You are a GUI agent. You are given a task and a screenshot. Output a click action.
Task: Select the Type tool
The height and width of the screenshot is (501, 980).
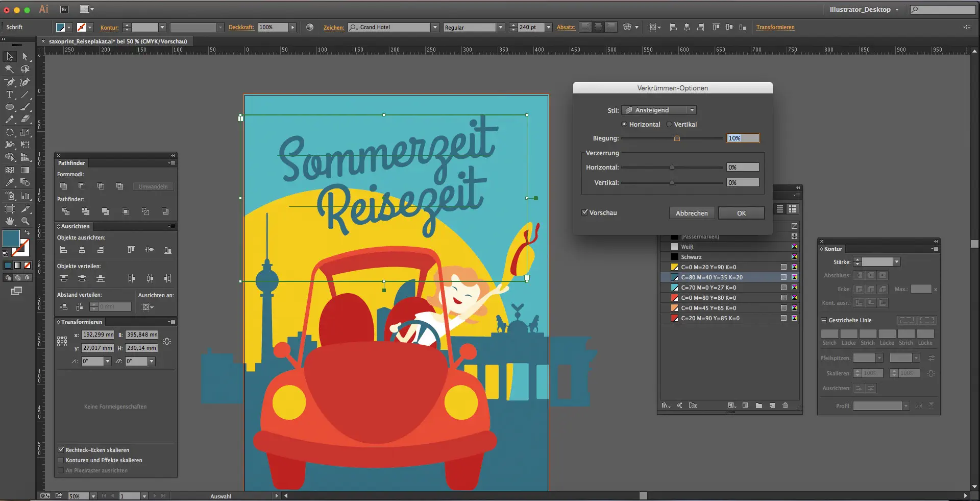[x=9, y=94]
